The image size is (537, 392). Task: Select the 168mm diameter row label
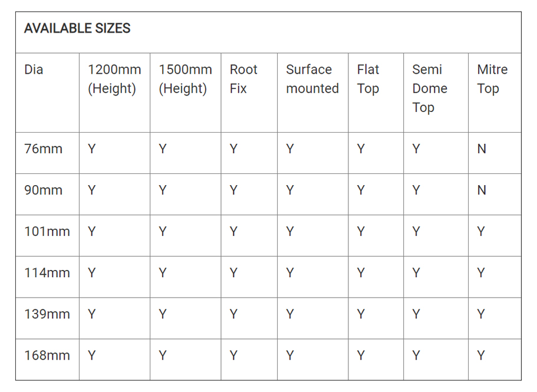click(47, 355)
